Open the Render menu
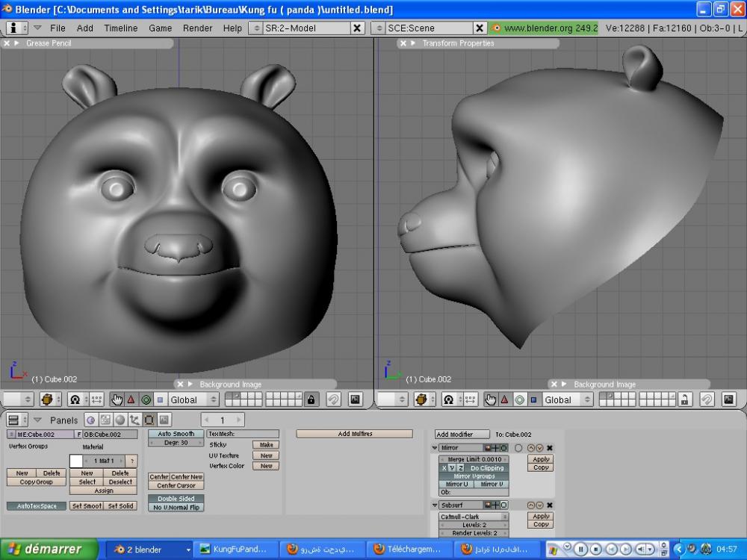This screenshot has width=747, height=560. [x=197, y=28]
